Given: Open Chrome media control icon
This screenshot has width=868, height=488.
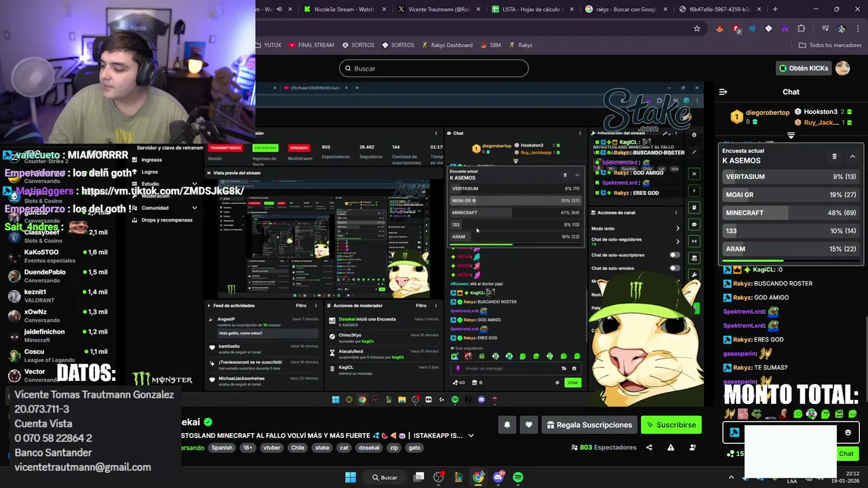Looking at the screenshot, I should [x=825, y=28].
